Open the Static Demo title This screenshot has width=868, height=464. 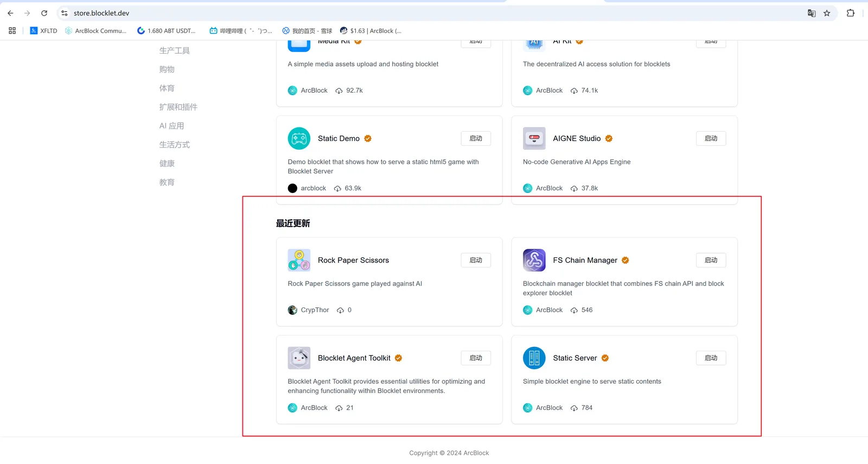[339, 138]
